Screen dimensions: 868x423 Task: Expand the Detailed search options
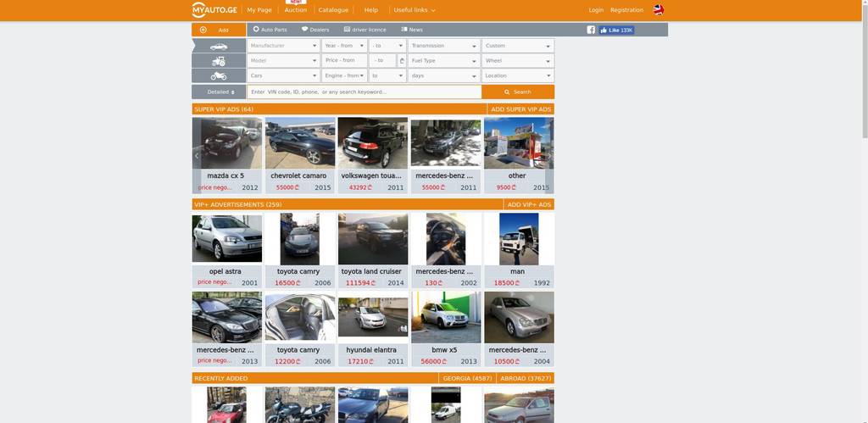220,92
